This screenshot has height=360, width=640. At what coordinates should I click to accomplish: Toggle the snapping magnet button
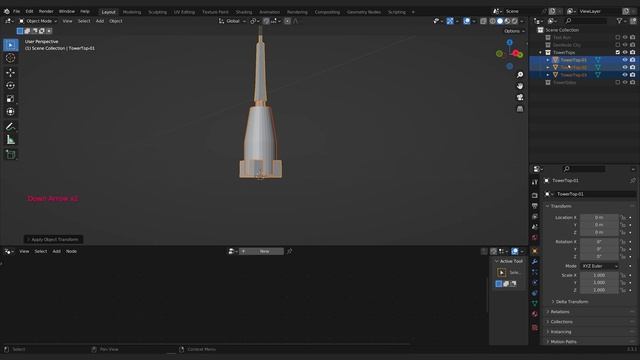pyautogui.click(x=266, y=21)
